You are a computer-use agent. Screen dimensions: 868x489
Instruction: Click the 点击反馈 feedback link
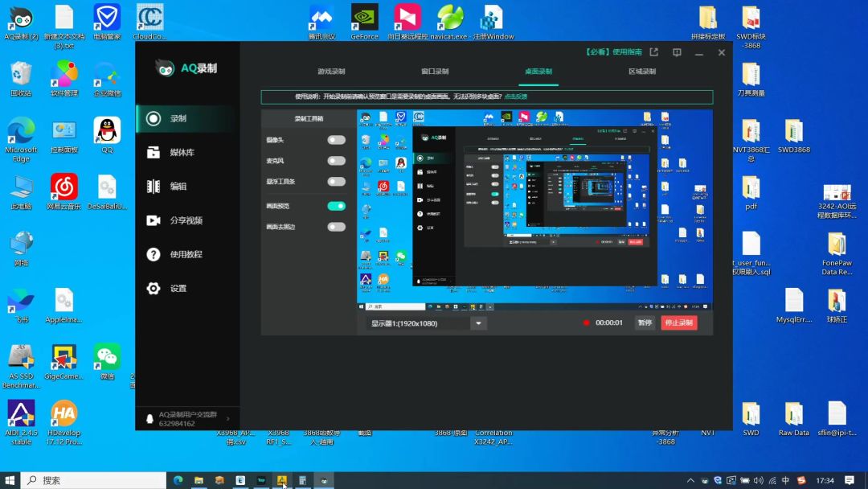515,97
